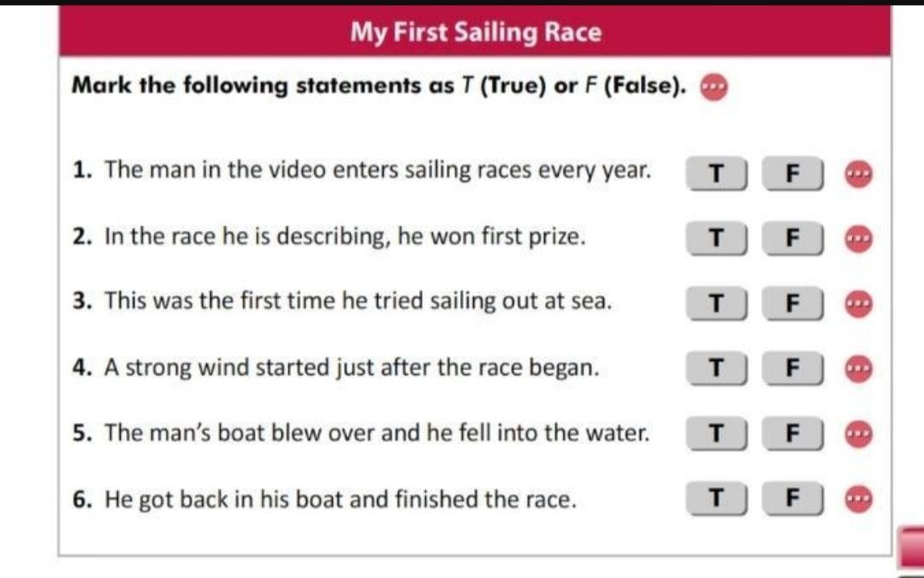This screenshot has width=924, height=578.
Task: Mark the strong wind statement as True
Action: (717, 369)
